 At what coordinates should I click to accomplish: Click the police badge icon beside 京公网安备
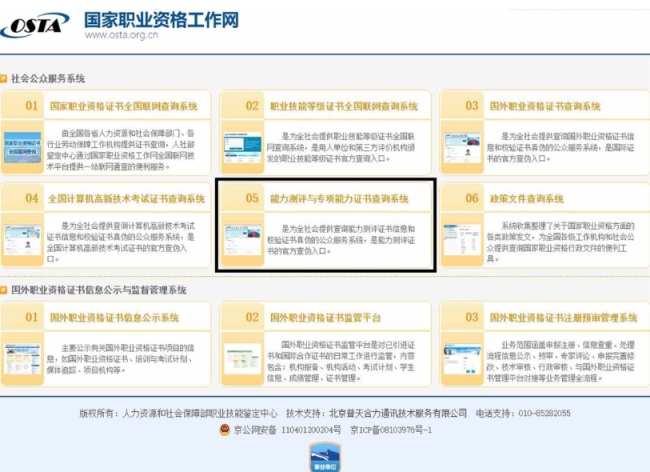224,429
